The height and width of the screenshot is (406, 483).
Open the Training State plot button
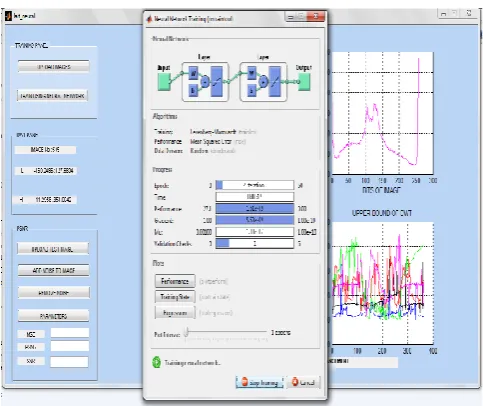tap(175, 297)
